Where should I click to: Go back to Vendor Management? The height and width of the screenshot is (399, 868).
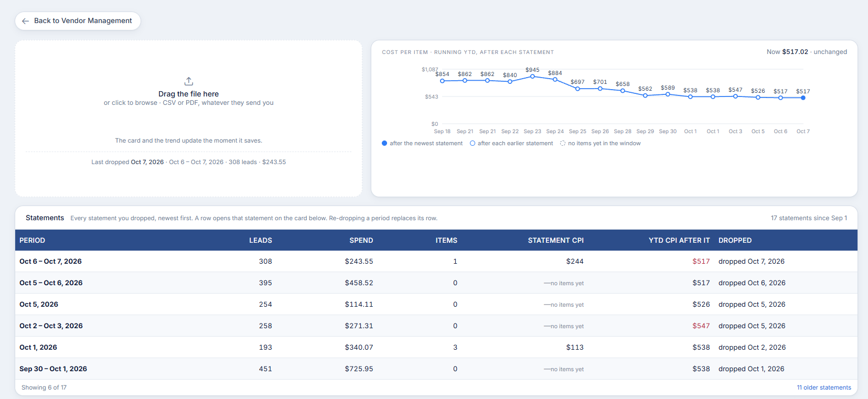click(78, 21)
